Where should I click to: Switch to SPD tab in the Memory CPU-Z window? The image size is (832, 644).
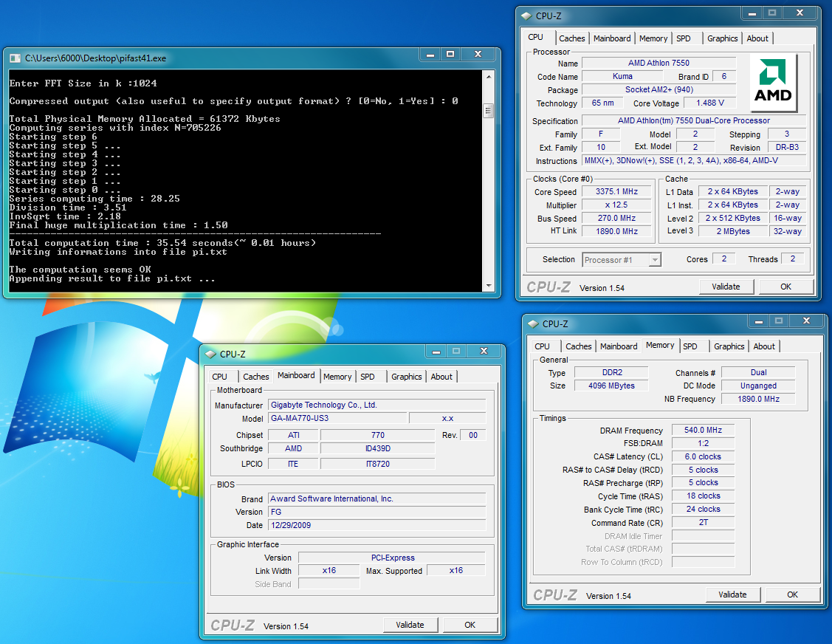click(x=690, y=346)
